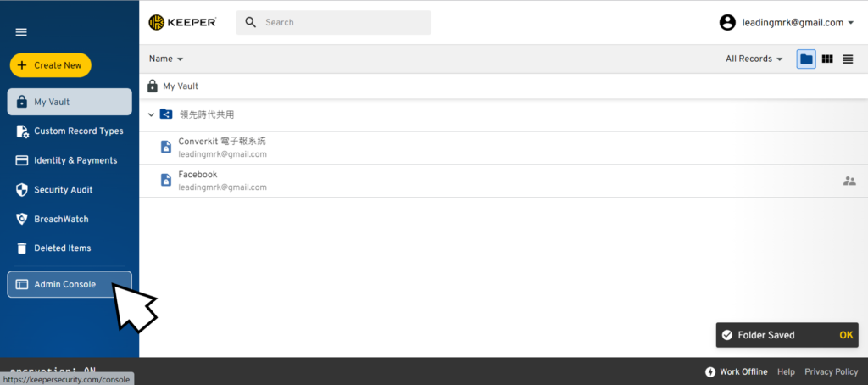Image resolution: width=868 pixels, height=385 pixels.
Task: Open the Converkit 電子報系統 record
Action: [x=504, y=148]
